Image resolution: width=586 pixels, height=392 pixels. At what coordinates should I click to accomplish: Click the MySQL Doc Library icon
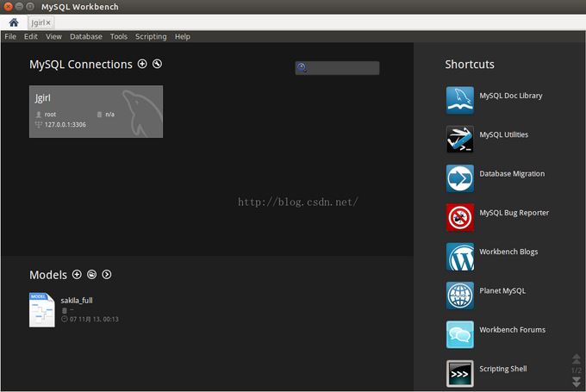click(x=459, y=100)
